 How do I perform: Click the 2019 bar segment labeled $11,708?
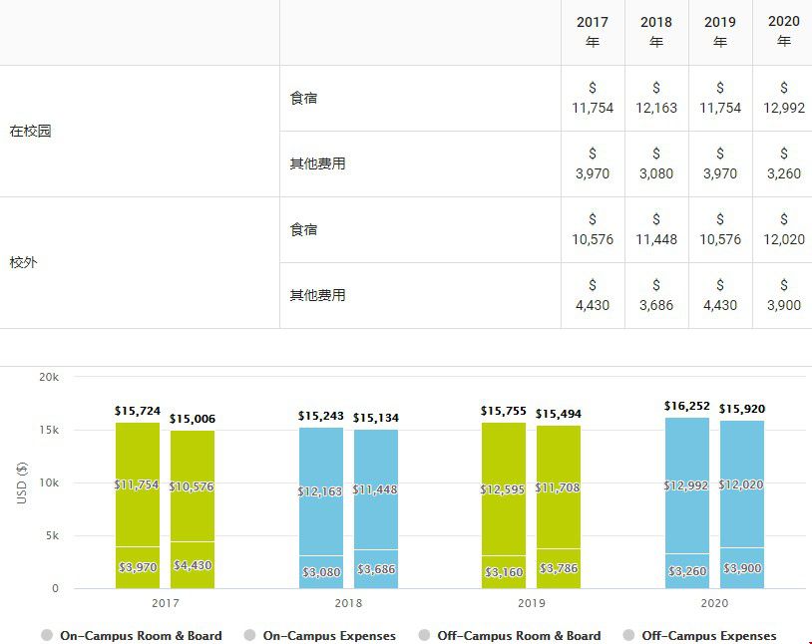(559, 487)
